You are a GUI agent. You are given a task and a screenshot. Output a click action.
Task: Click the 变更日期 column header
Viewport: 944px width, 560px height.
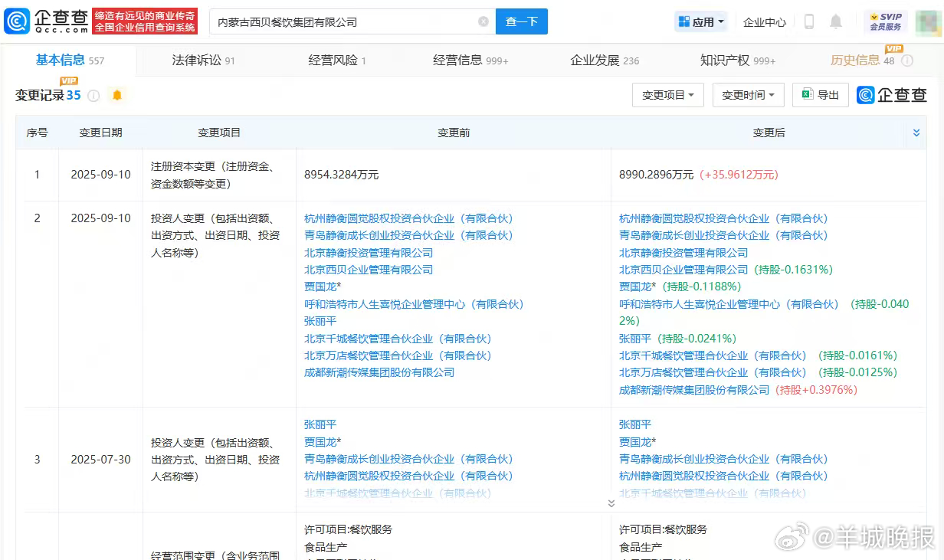100,133
